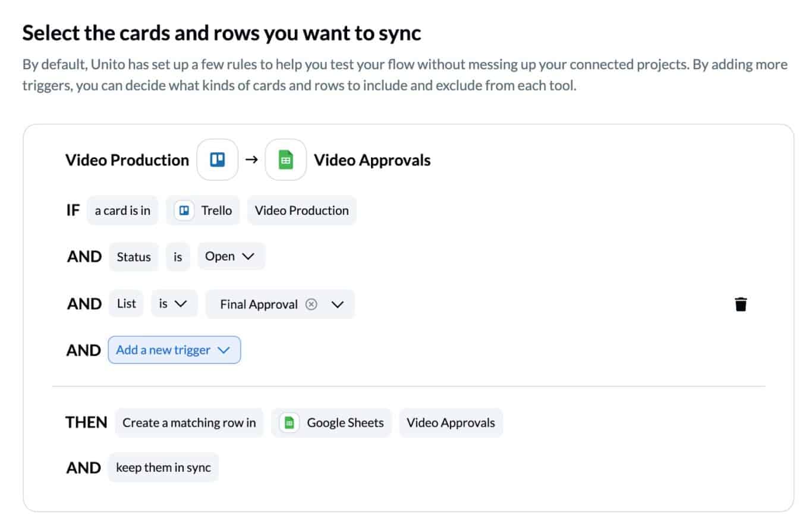
Task: Click the Trello chip in the IF row
Action: [203, 211]
